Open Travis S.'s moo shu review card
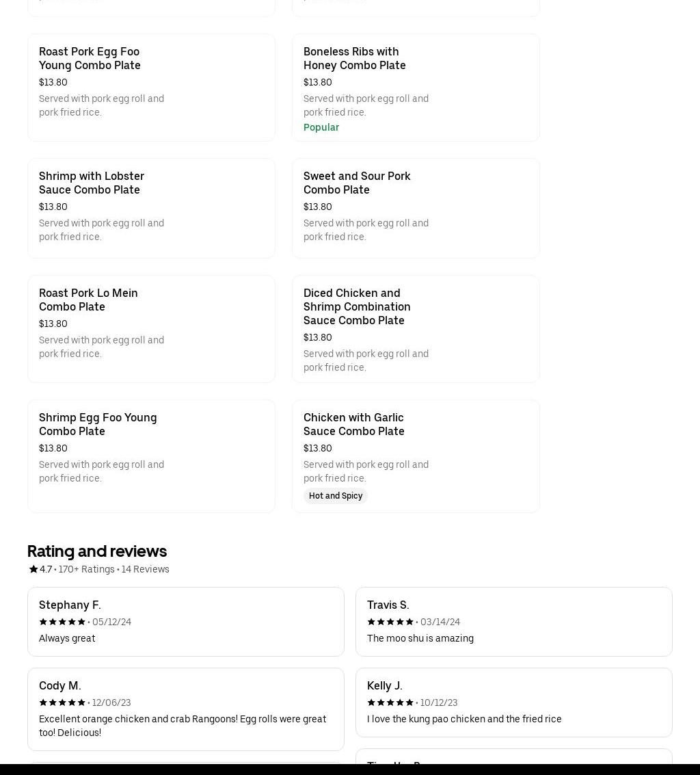Image resolution: width=700 pixels, height=775 pixels. pos(513,621)
